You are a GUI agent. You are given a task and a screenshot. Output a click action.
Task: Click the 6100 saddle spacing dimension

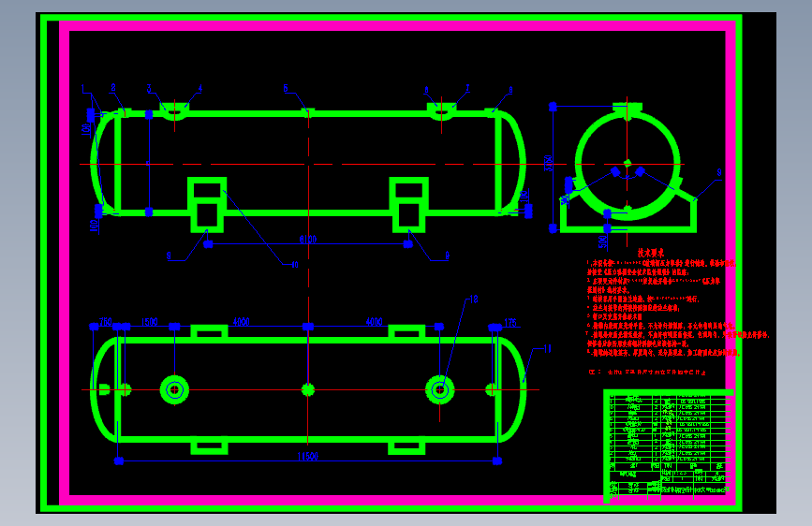tap(307, 240)
